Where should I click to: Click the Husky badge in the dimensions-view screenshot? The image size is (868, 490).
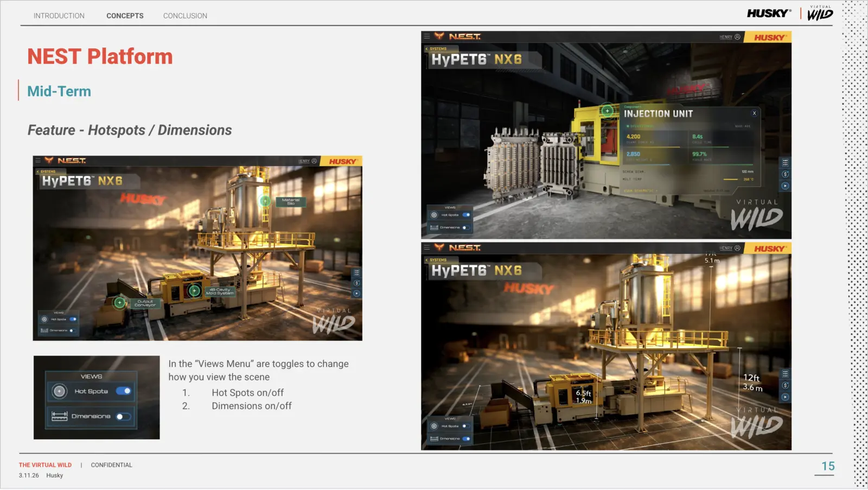(768, 248)
